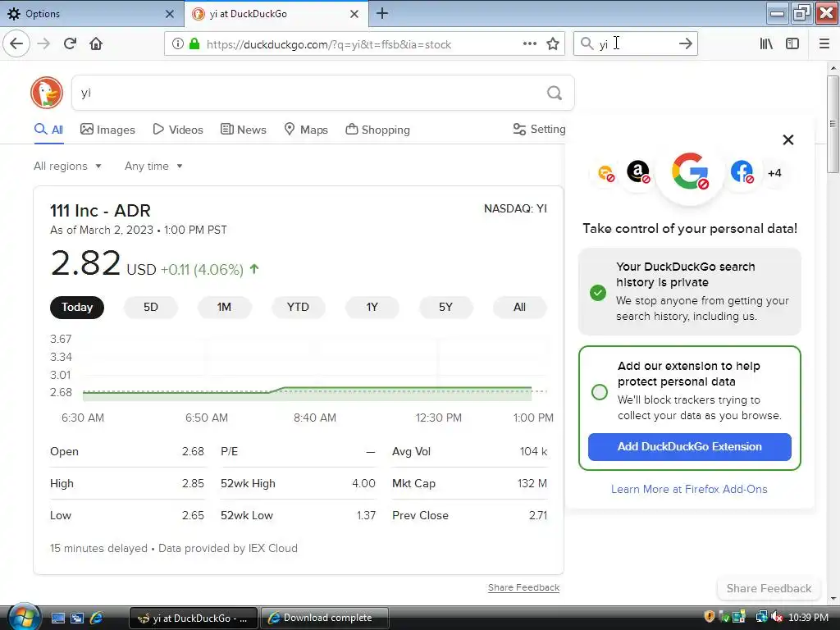Click Add DuckDuckGo Extension button
This screenshot has width=840, height=630.
point(689,447)
